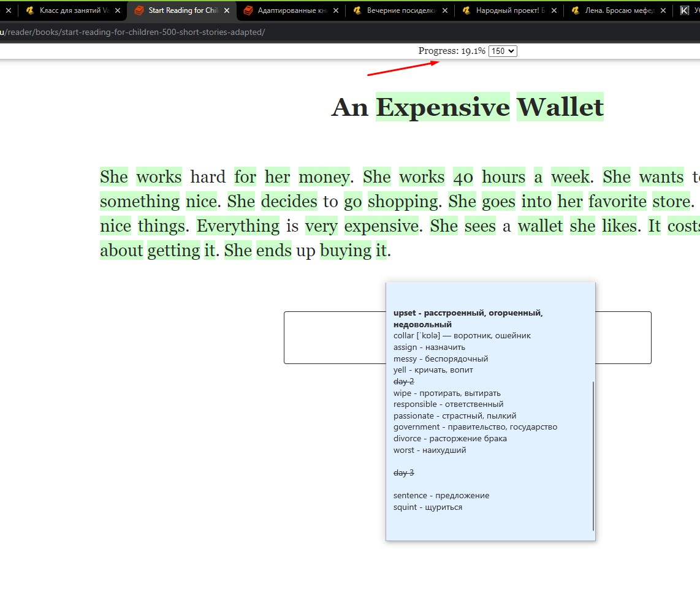
Task: Open the 150 font size dropdown
Action: coord(503,51)
